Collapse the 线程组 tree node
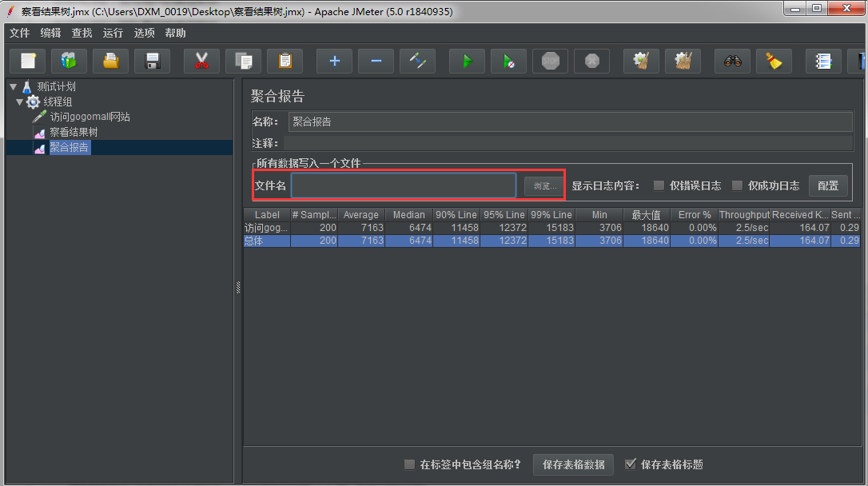The image size is (868, 486). pos(20,102)
